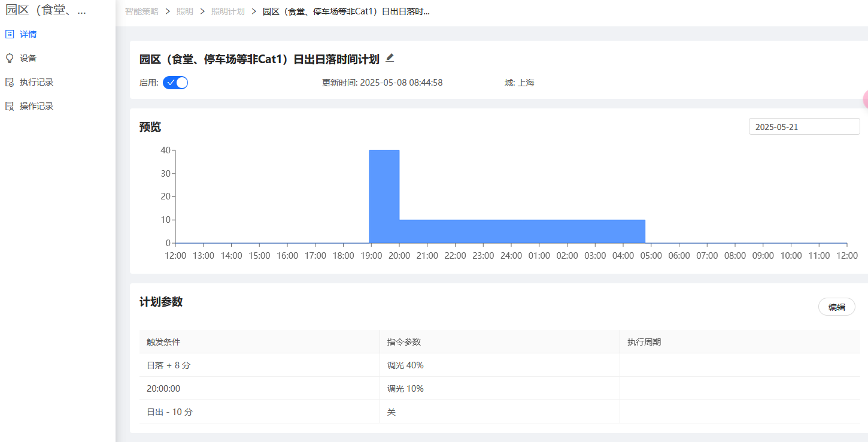This screenshot has width=868, height=442.
Task: Click the 执行记录 document icon
Action: 10,82
